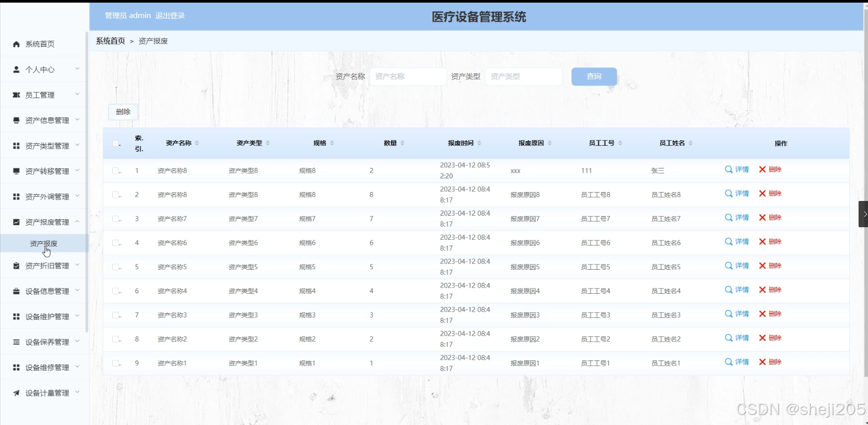Screen dimensions: 868x425
Task: Expand the 资产信息管理 menu chevron
Action: coord(77,120)
